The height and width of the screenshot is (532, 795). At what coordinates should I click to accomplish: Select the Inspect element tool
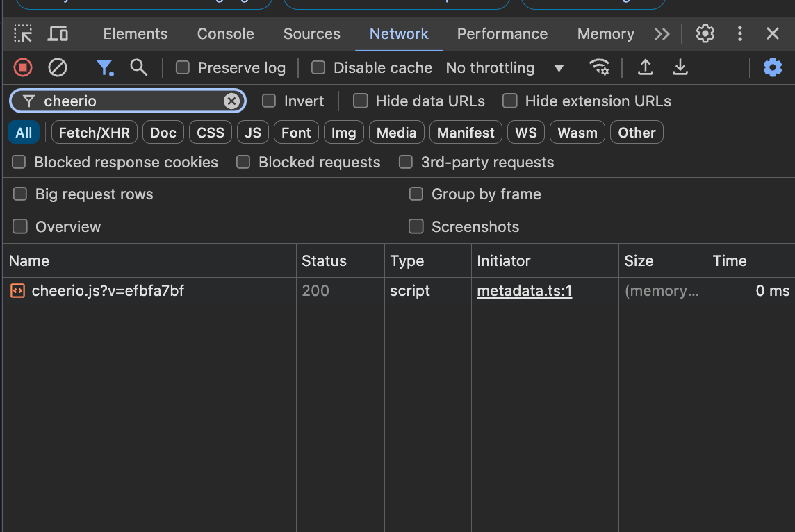(23, 33)
